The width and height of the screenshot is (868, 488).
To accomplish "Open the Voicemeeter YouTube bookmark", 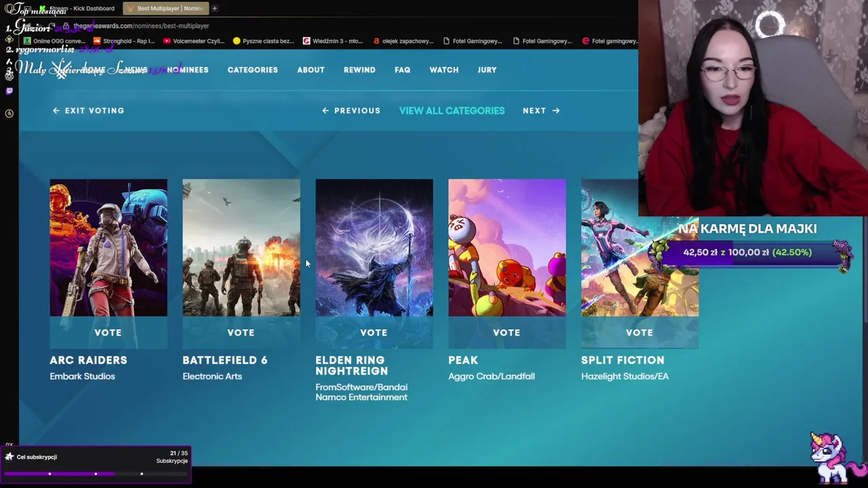I will tap(193, 41).
